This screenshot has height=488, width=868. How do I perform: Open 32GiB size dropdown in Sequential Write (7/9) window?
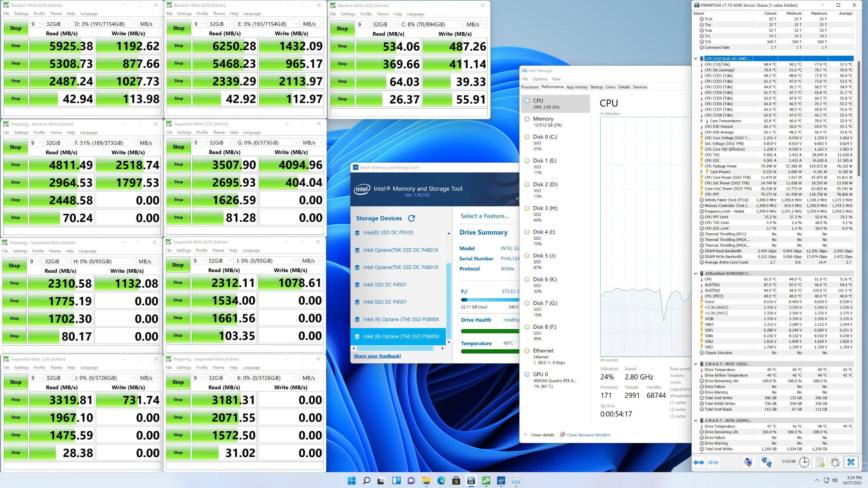219,143
